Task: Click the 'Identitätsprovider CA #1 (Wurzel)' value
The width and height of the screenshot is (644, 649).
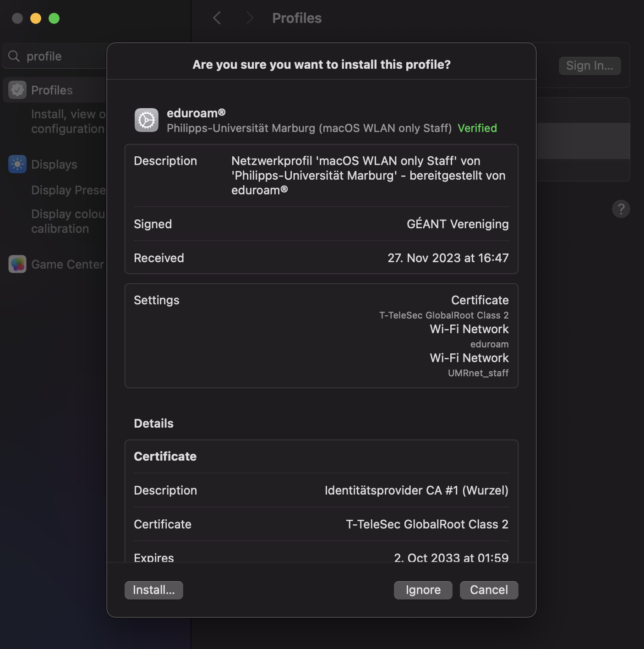Action: (x=416, y=490)
